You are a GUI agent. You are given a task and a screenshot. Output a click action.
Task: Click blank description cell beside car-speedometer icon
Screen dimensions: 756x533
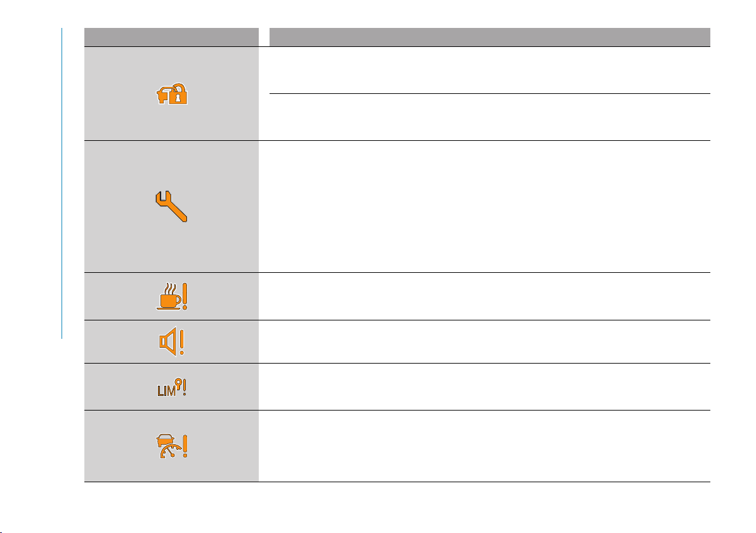489,446
